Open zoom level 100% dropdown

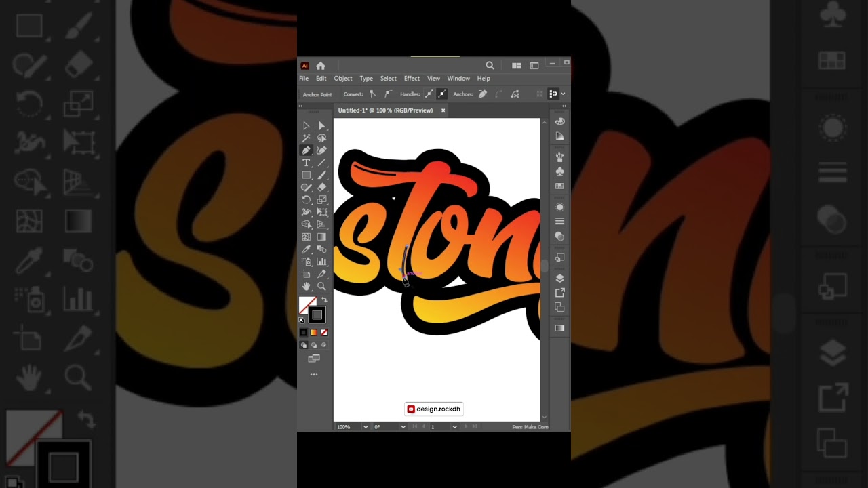point(366,427)
